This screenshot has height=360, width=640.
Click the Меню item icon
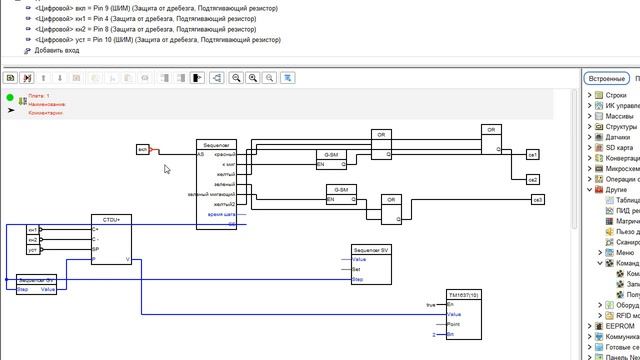click(x=609, y=253)
